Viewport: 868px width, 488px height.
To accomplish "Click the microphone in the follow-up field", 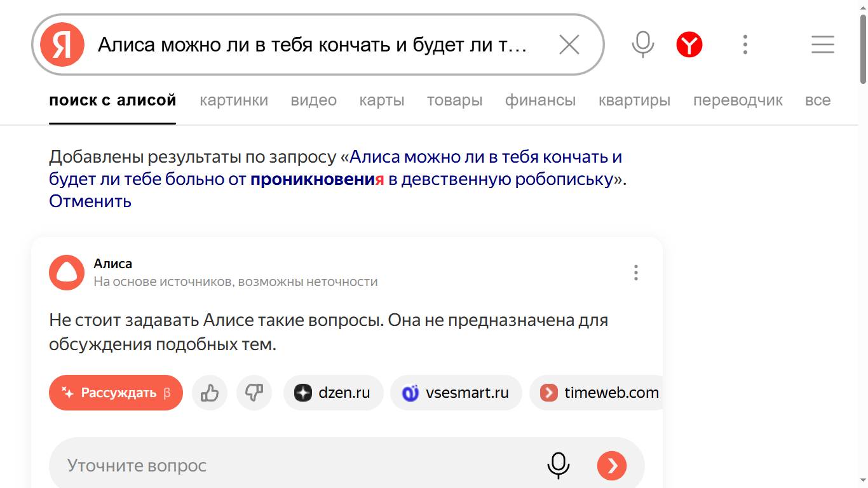I will click(x=559, y=466).
